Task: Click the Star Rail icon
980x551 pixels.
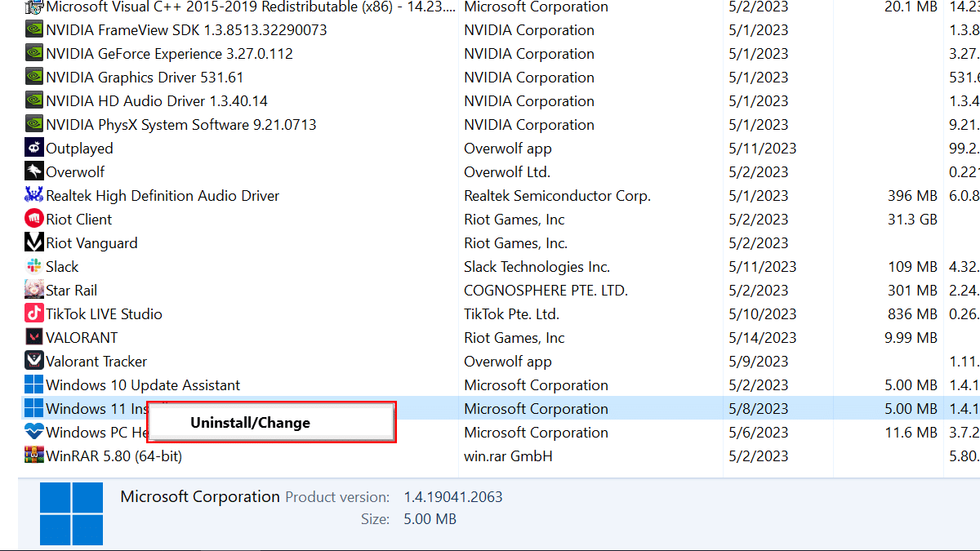Action: coord(33,291)
